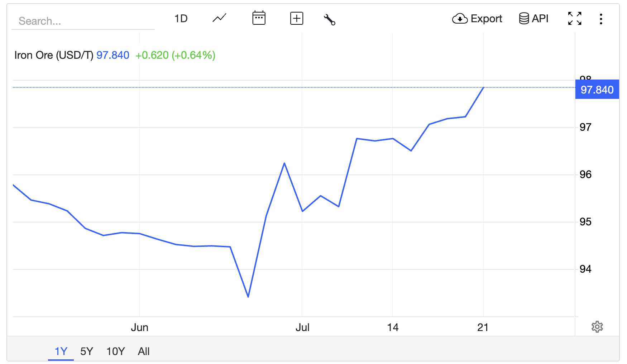Add a comparison with the plus icon

tap(297, 18)
